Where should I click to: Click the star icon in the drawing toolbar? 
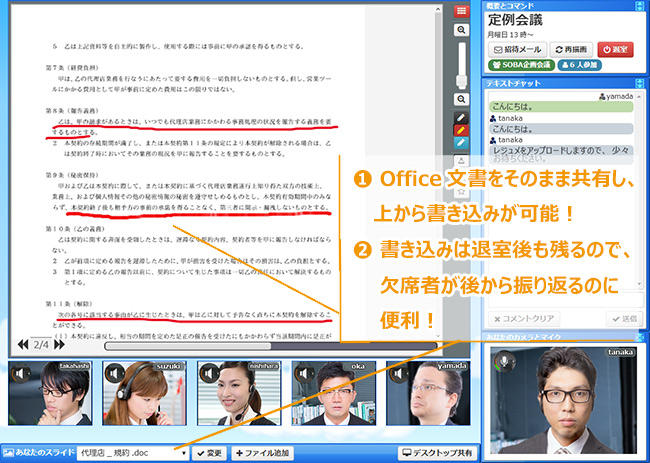click(461, 192)
